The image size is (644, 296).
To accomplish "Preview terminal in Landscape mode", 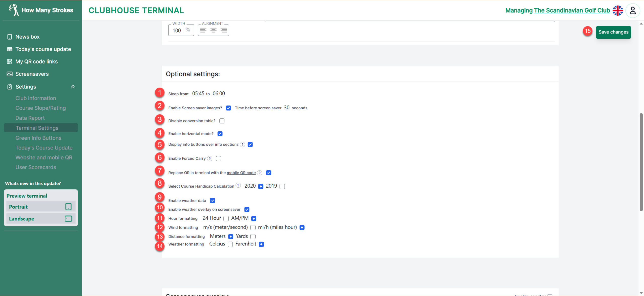I will pos(41,218).
